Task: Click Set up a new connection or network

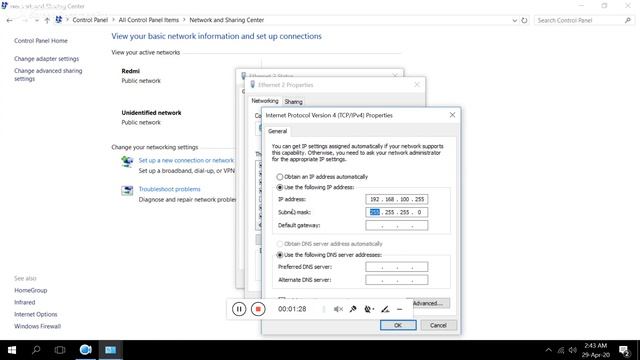Action: [x=186, y=160]
